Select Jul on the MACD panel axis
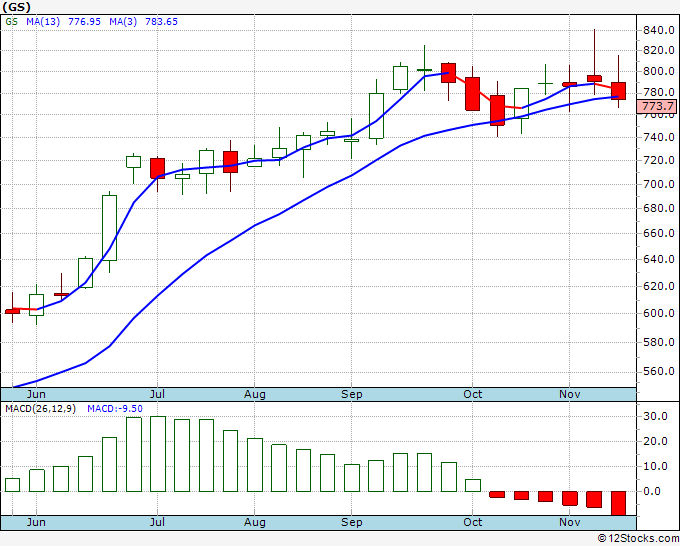 [157, 522]
